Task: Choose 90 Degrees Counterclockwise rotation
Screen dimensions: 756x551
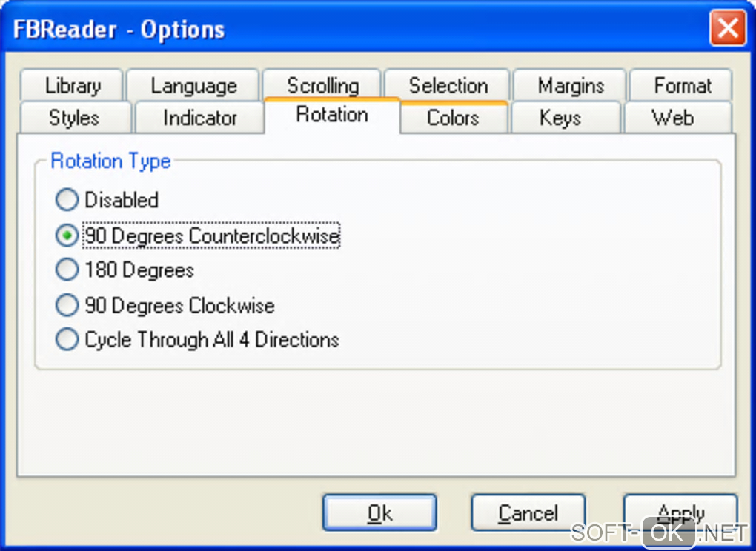Action: pyautogui.click(x=67, y=236)
